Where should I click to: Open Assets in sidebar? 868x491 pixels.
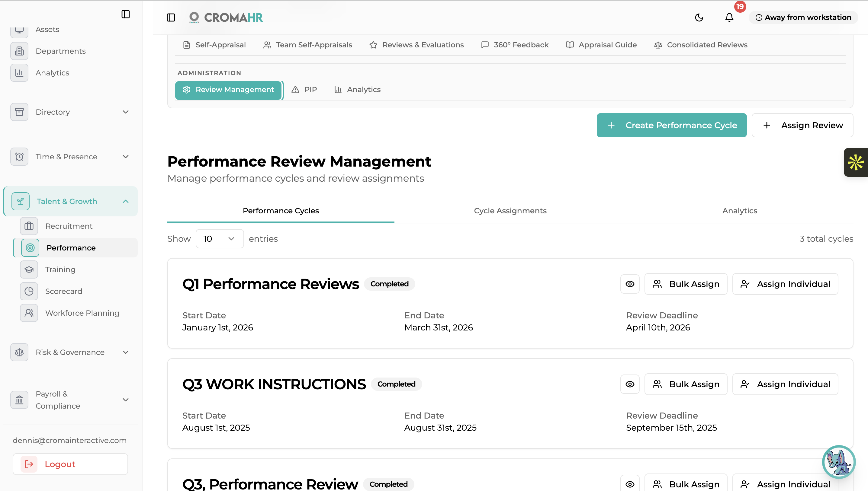47,29
